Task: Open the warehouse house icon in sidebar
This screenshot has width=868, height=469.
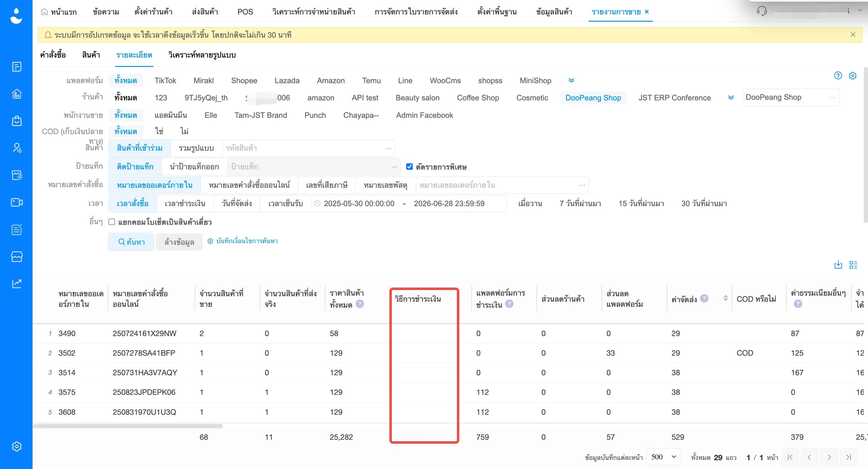Action: (17, 94)
